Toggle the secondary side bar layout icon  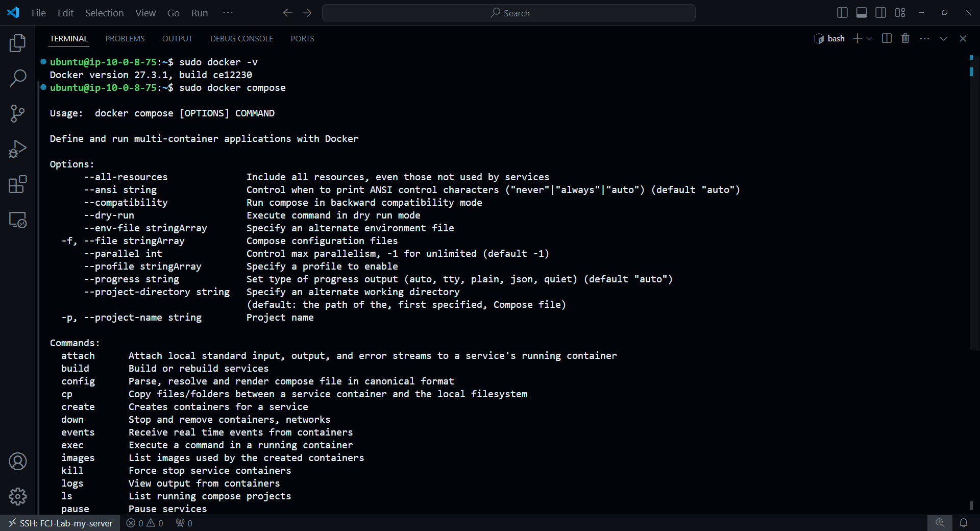(881, 13)
